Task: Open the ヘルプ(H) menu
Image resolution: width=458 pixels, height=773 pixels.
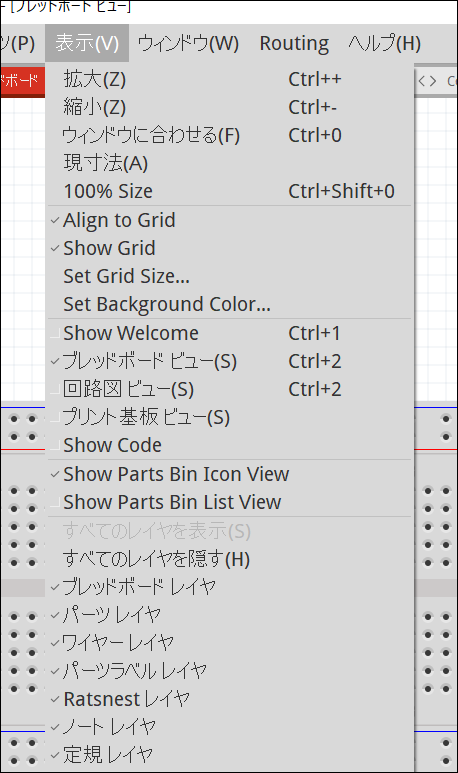Action: (385, 43)
